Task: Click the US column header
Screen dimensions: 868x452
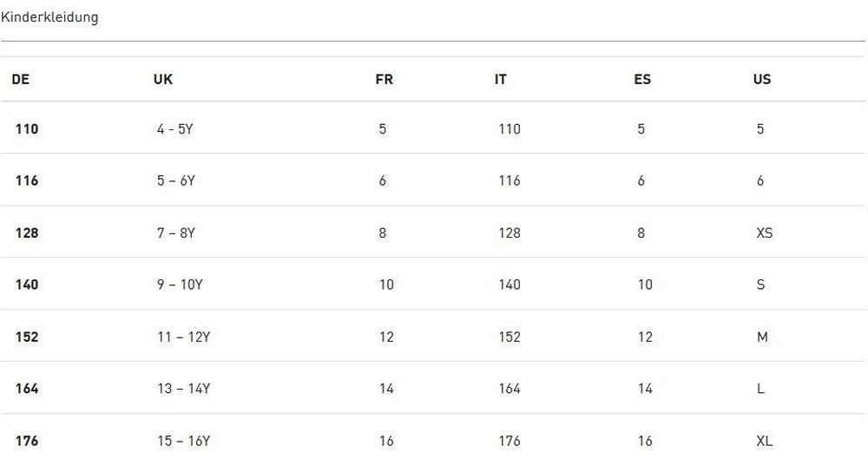Action: (x=762, y=79)
